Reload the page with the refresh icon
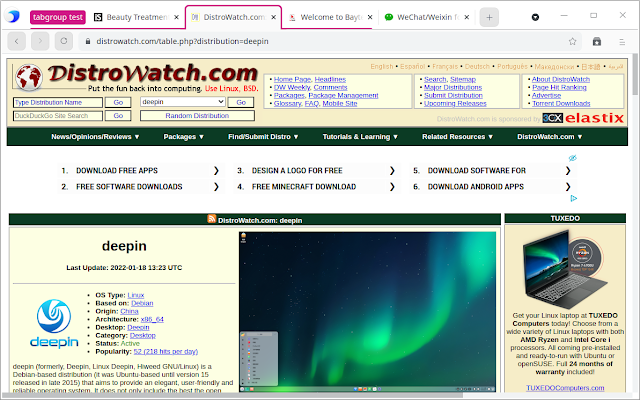 (64, 41)
